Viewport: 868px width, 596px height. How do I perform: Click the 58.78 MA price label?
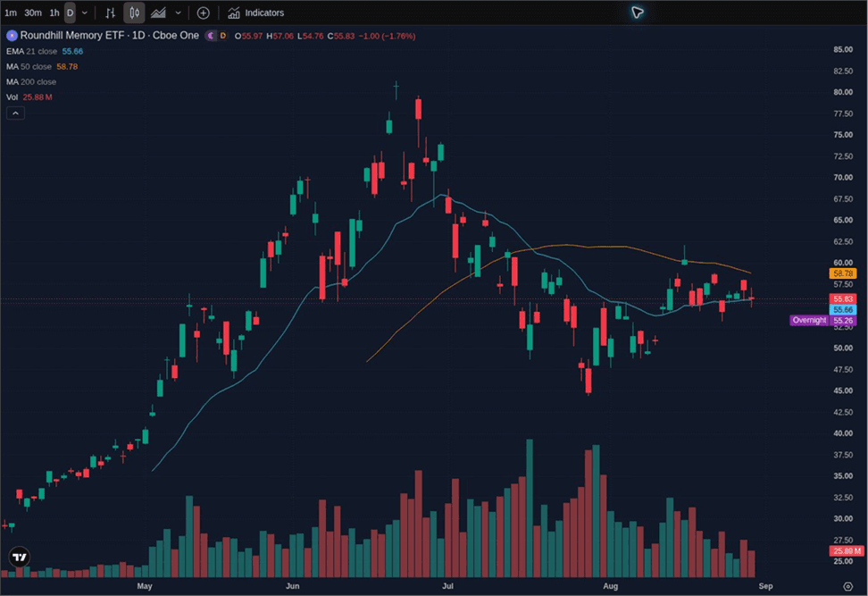[842, 273]
